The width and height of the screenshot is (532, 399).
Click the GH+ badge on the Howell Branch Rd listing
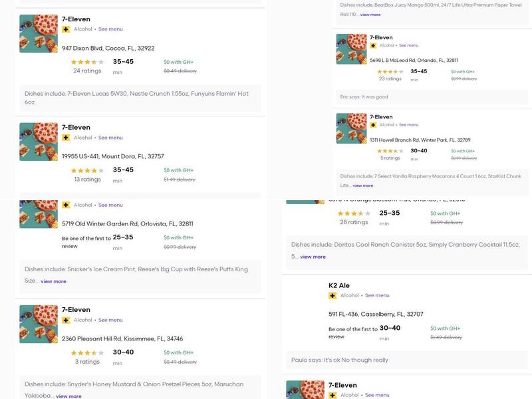click(373, 125)
